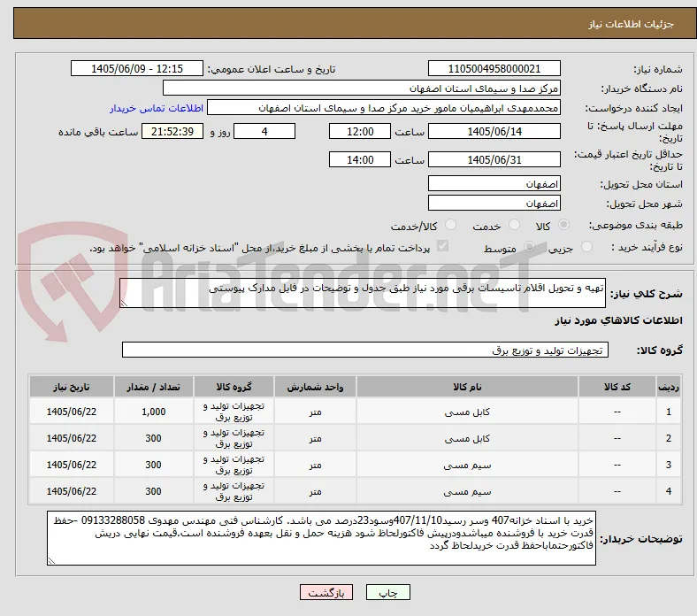The image size is (697, 616).
Task: Click the تاریخ نیاز column header
Action: click(x=72, y=387)
